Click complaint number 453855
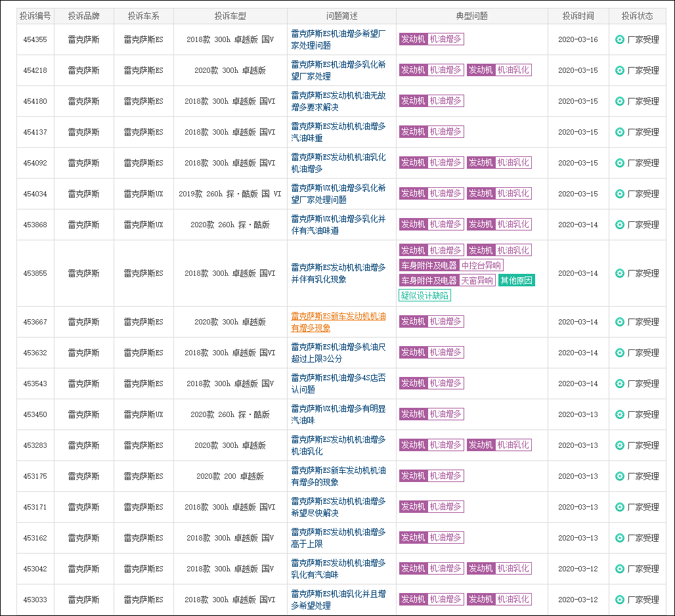This screenshot has height=616, width=675. click(35, 273)
